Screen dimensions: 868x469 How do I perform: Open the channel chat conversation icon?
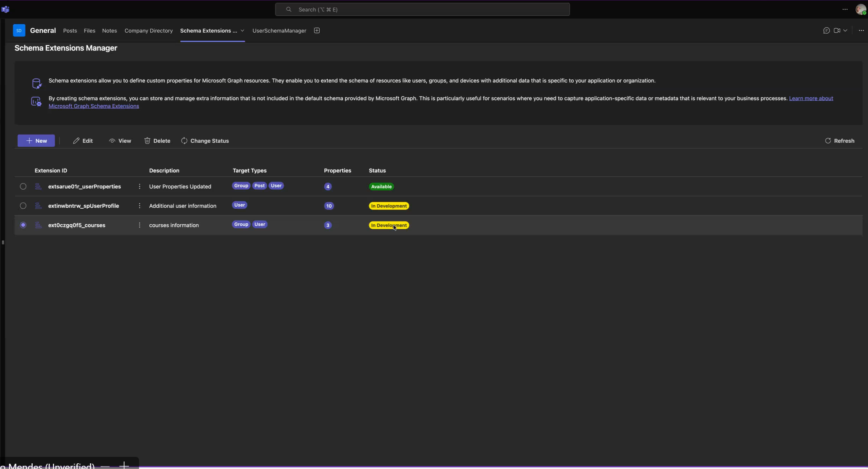click(826, 31)
